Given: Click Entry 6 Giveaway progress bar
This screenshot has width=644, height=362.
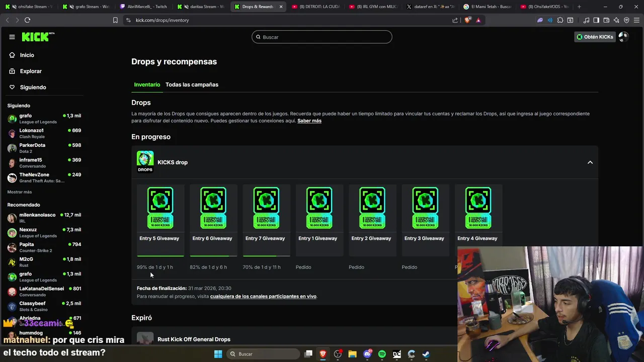Looking at the screenshot, I should coord(213,256).
